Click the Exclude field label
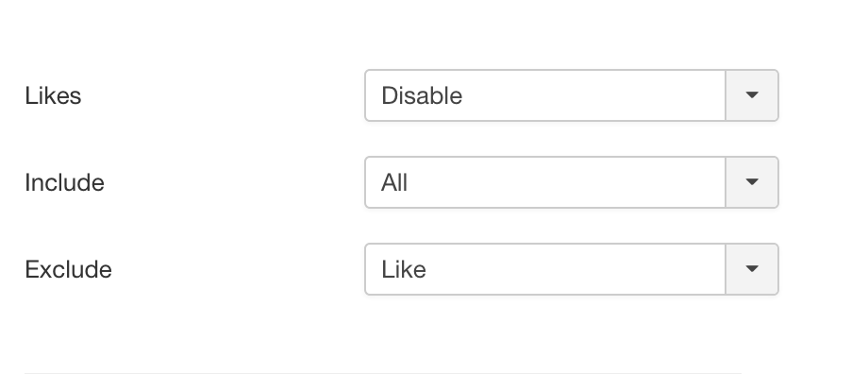868x374 pixels. click(x=69, y=270)
